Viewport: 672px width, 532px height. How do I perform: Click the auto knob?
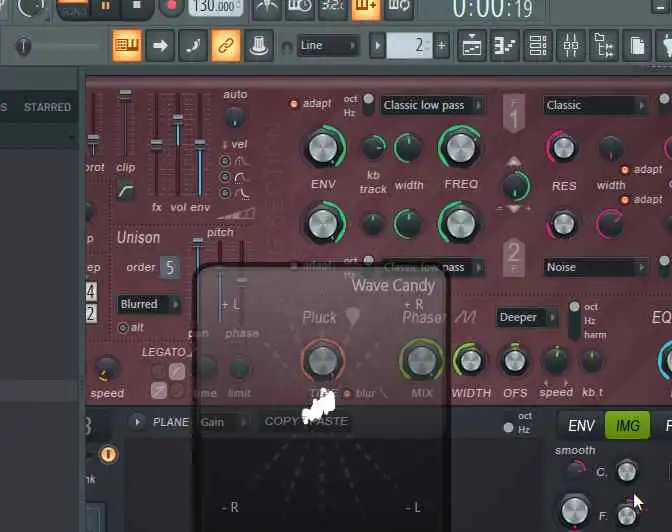pyautogui.click(x=235, y=117)
